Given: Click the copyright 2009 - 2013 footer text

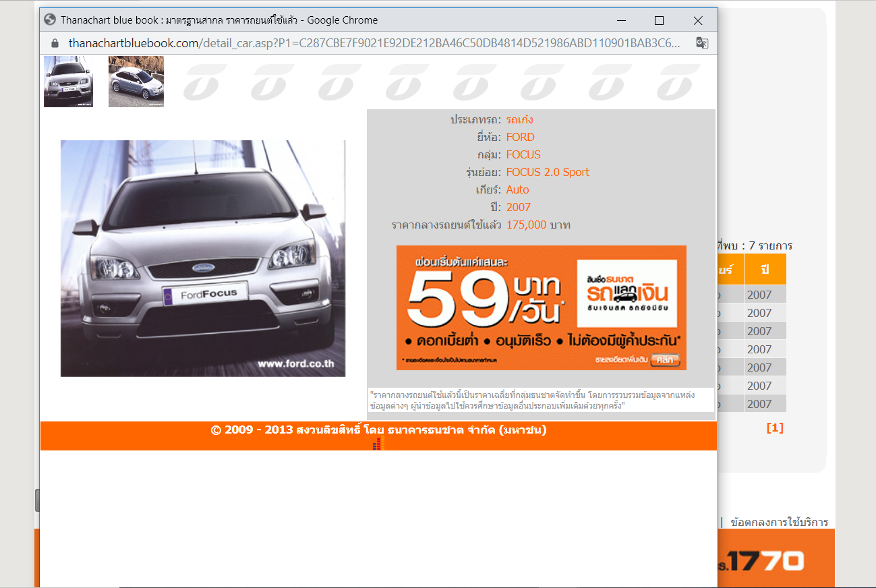Looking at the screenshot, I should [x=378, y=430].
